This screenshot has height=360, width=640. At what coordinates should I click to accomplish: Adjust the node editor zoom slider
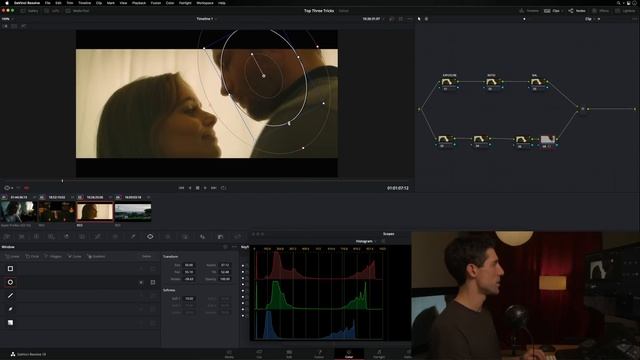click(524, 19)
